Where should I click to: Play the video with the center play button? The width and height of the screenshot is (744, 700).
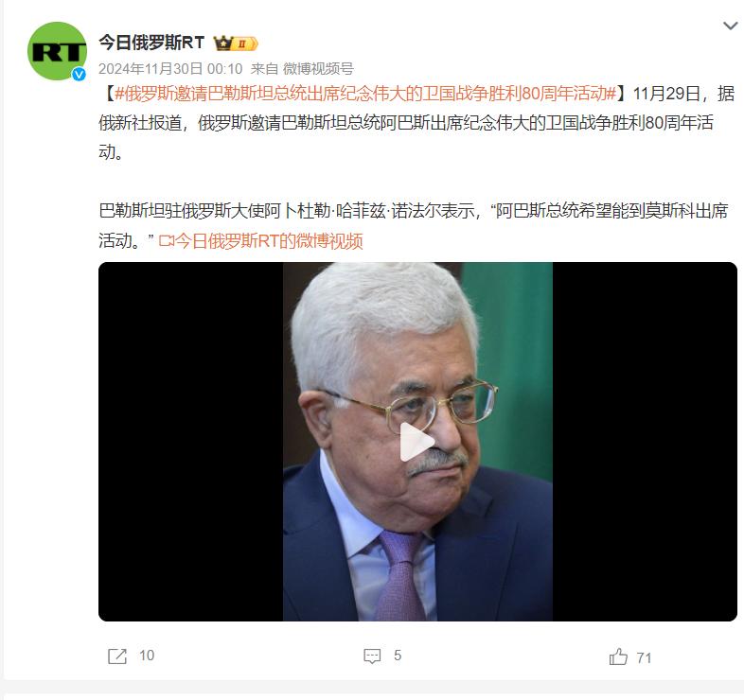pyautogui.click(x=416, y=442)
